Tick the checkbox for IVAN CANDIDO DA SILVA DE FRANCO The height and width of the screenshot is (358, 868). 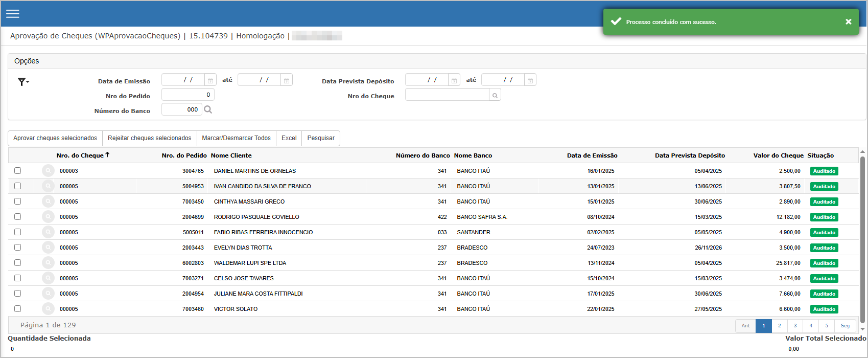[x=18, y=186]
